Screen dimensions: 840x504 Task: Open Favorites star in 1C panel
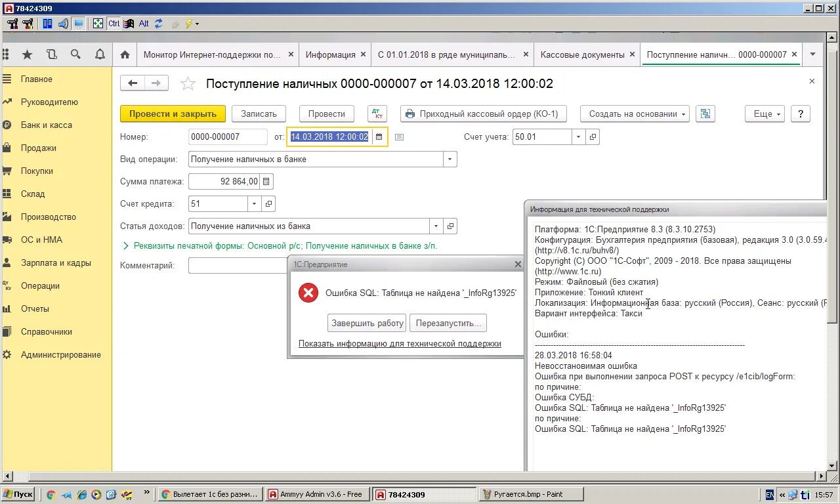pos(27,54)
